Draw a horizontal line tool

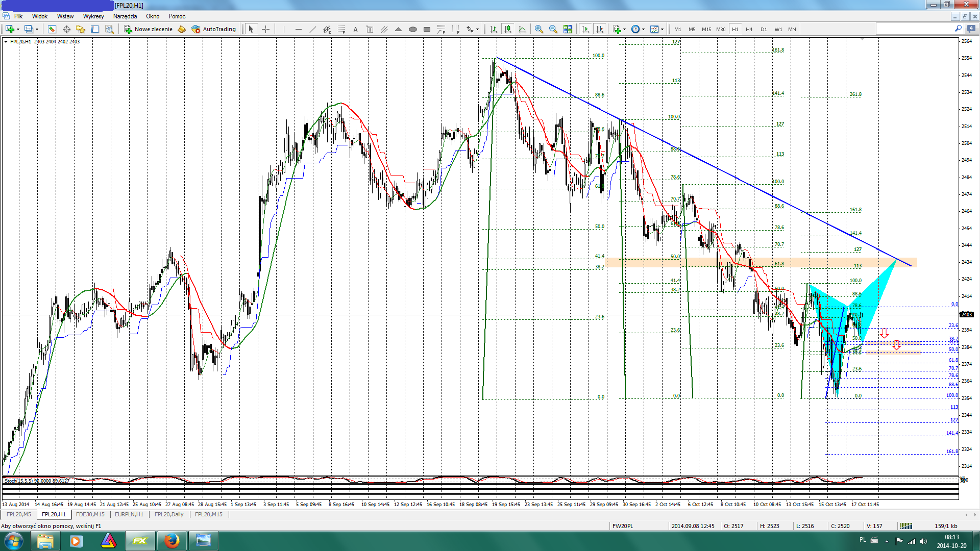298,29
